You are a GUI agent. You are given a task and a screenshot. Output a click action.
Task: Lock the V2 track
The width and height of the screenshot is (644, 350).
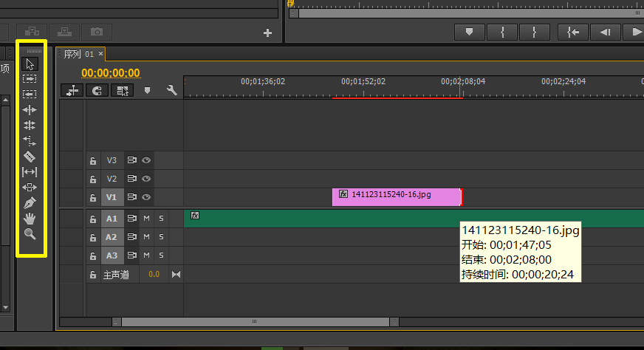(x=93, y=179)
